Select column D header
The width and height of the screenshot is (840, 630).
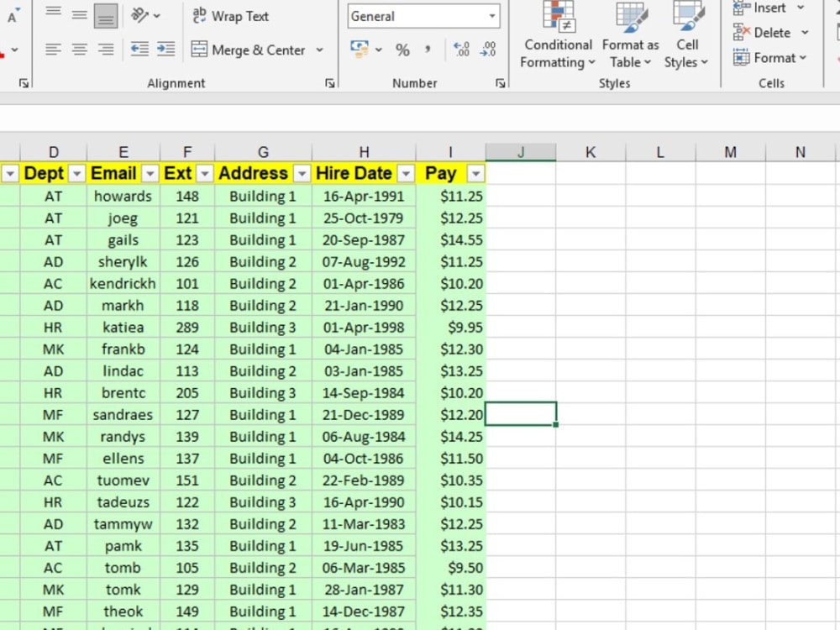pos(54,152)
